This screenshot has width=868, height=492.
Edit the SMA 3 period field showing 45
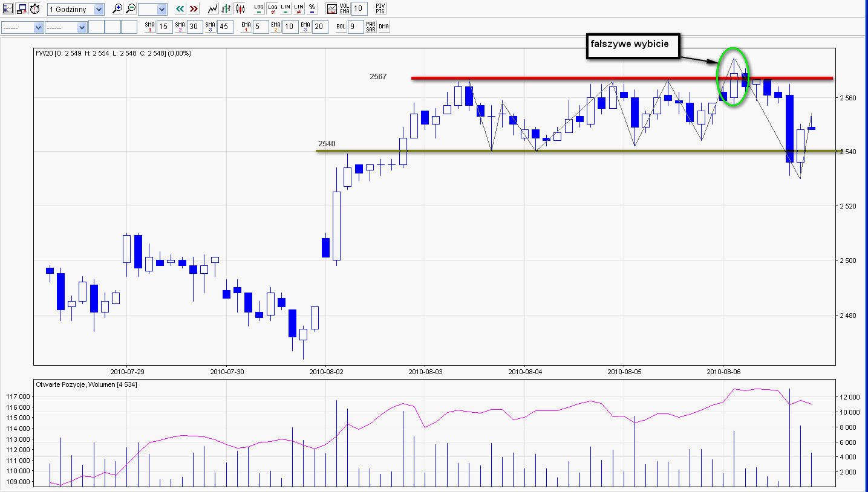(224, 27)
